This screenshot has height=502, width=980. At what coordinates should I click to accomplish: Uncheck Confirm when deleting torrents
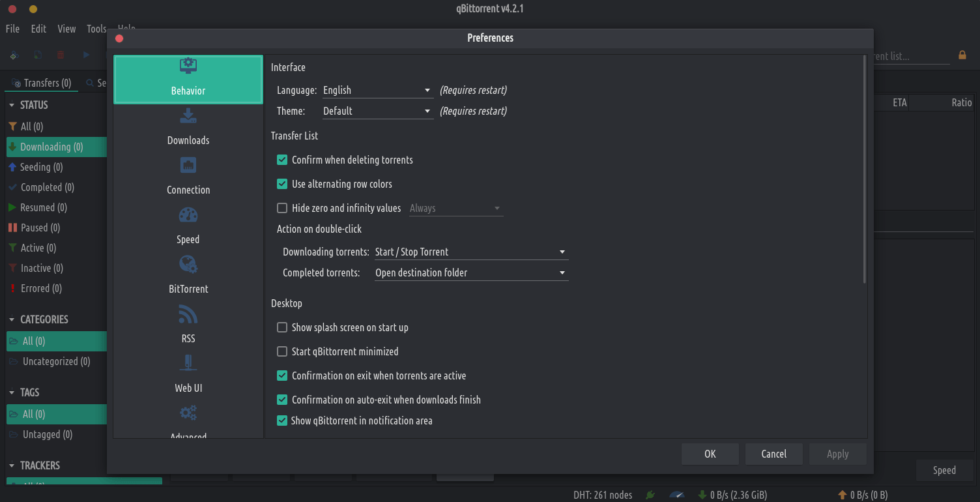pos(282,160)
